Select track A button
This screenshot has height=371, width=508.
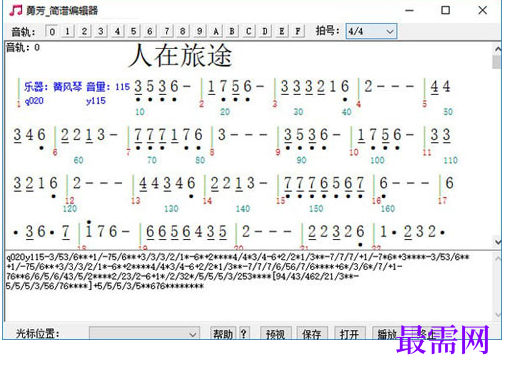click(216, 32)
